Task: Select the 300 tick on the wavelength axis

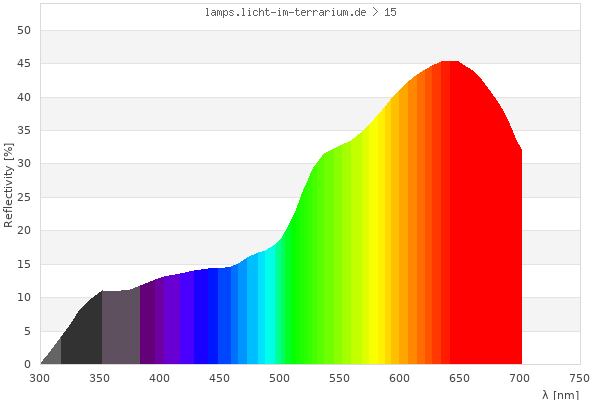Action: click(x=40, y=378)
